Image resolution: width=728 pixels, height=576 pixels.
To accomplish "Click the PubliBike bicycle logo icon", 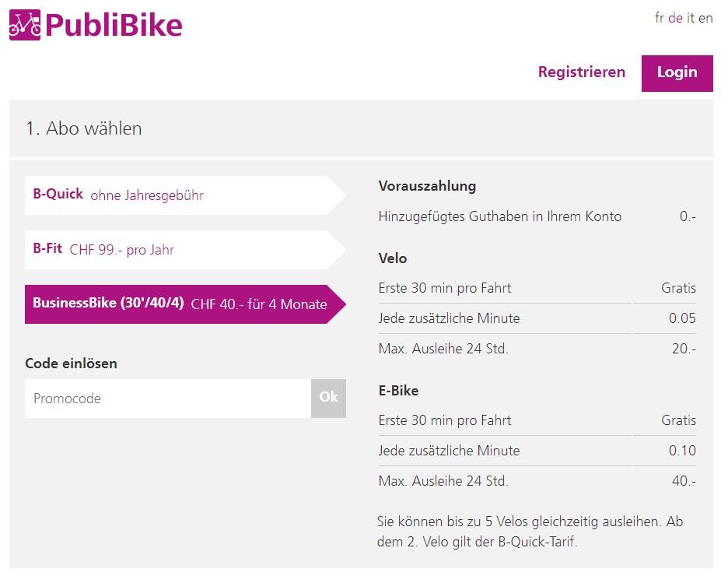I will point(25,25).
